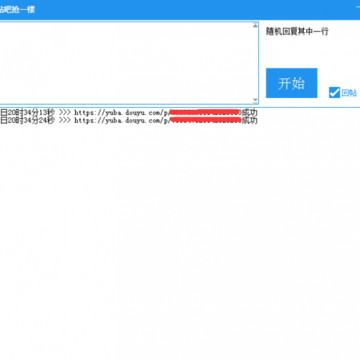This screenshot has height=360, width=360.
Task: Click the text box scroll-up arrow
Action: click(x=255, y=25)
